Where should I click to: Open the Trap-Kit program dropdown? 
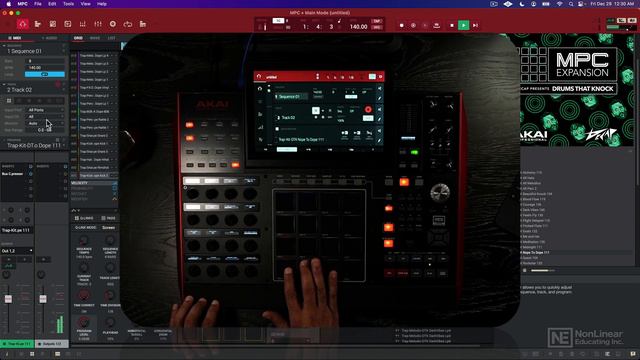[x=35, y=145]
